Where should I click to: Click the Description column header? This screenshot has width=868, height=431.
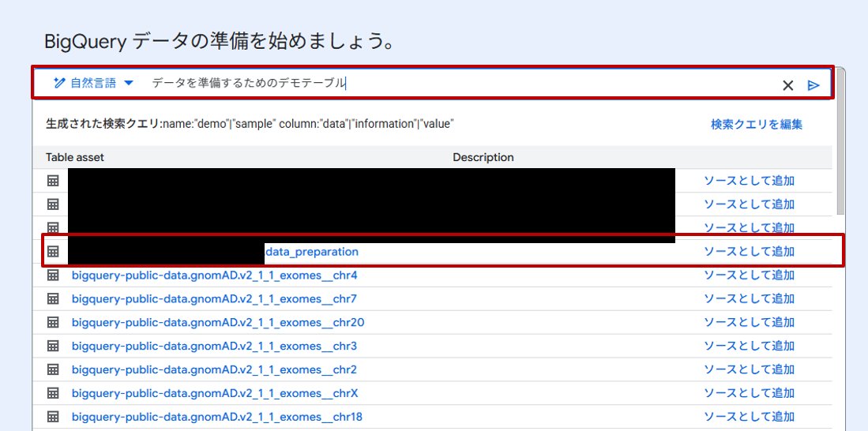(483, 158)
